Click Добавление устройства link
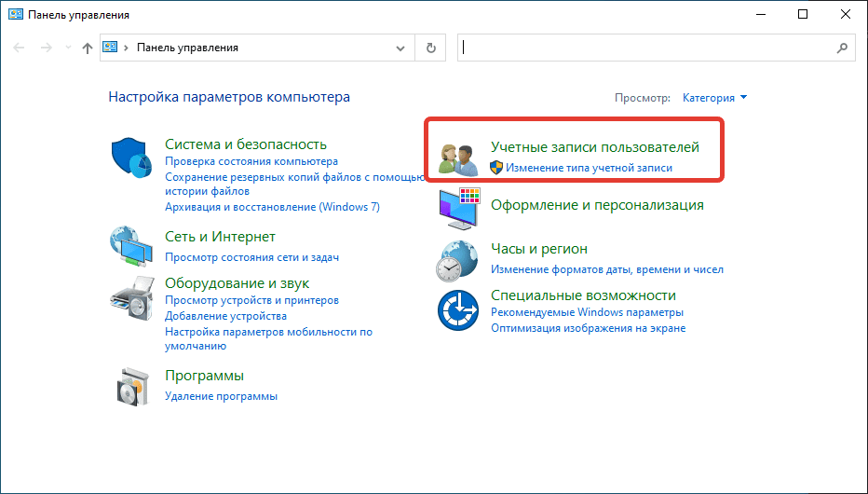868x494 pixels. pyautogui.click(x=226, y=316)
